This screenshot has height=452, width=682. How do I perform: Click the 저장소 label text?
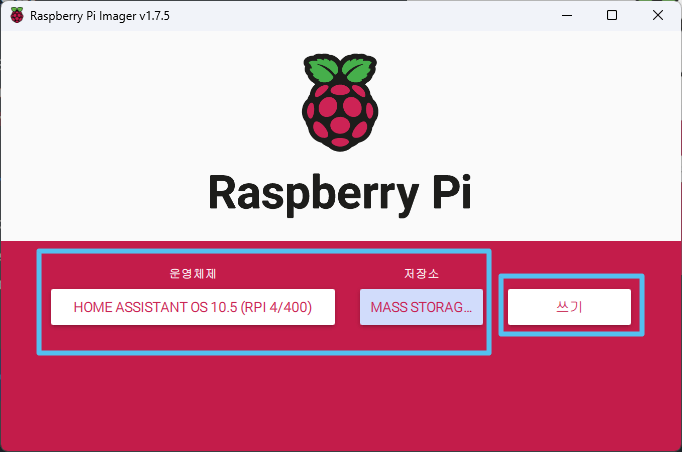(x=421, y=274)
